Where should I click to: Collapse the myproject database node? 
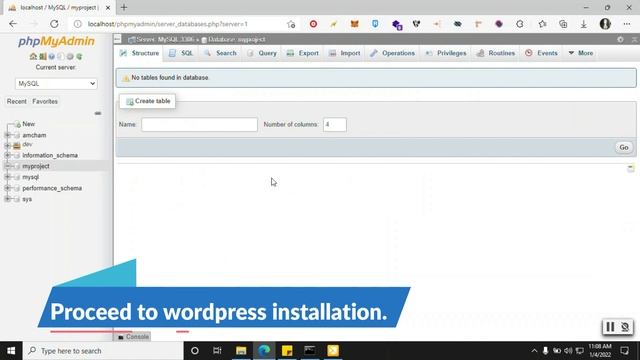click(x=7, y=166)
